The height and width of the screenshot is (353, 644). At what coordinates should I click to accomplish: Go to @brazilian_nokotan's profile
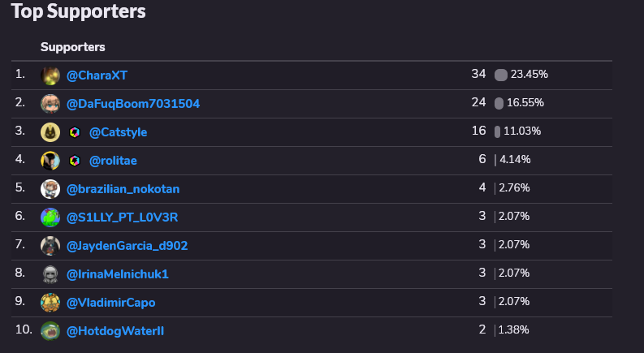pyautogui.click(x=123, y=189)
